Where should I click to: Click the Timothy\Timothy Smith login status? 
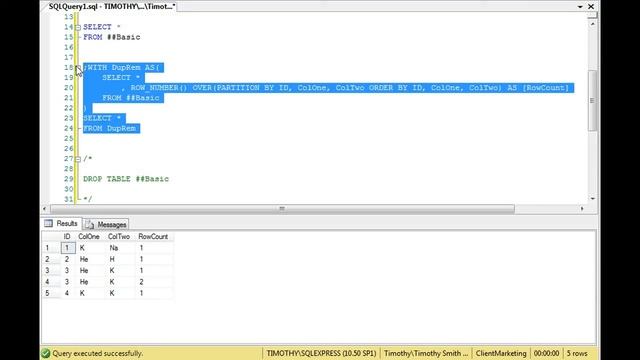[426, 353]
